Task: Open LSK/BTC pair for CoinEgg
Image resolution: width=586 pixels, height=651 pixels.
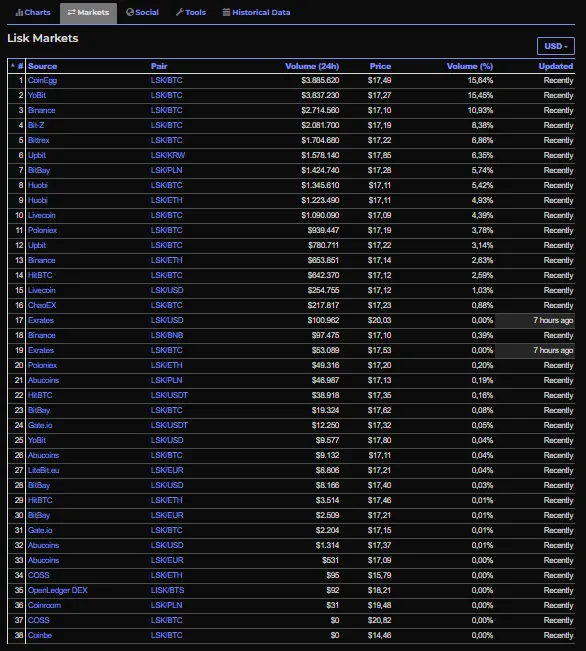Action: pos(167,81)
